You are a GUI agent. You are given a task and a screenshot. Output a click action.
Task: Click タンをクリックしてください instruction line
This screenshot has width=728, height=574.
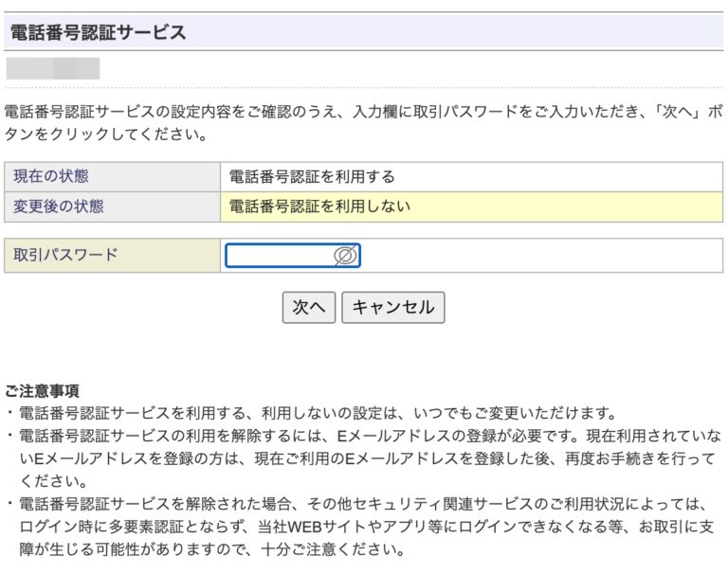106,135
